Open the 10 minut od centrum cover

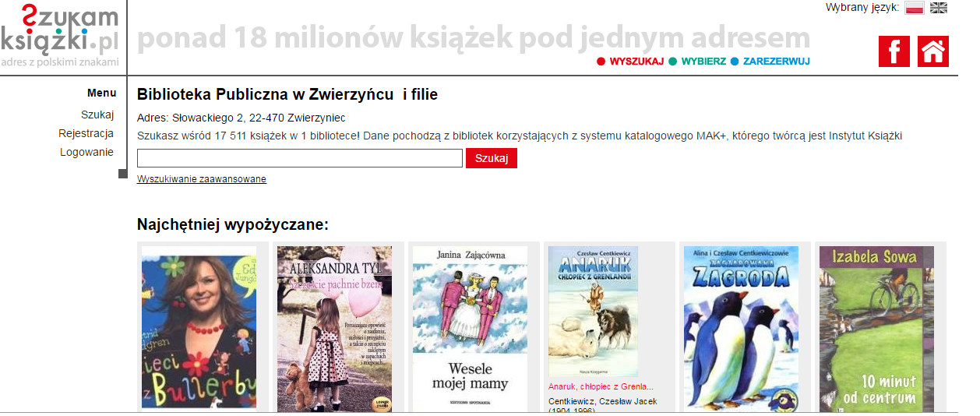(876, 328)
